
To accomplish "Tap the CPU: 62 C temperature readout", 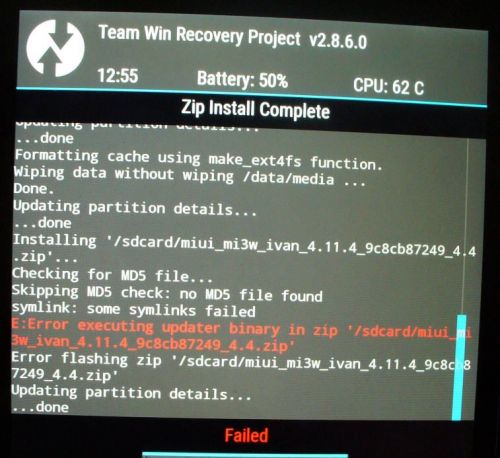I will pyautogui.click(x=389, y=87).
